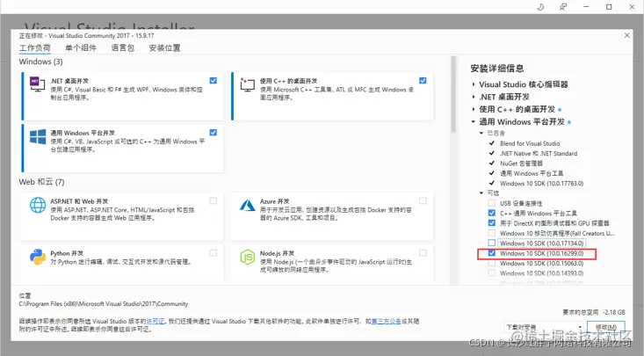Select Blend for Visual Studio included item
This screenshot has height=356, width=644.
click(x=530, y=143)
